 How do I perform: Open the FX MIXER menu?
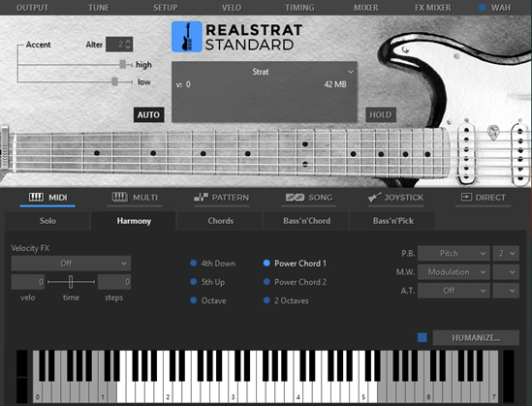[x=433, y=8]
